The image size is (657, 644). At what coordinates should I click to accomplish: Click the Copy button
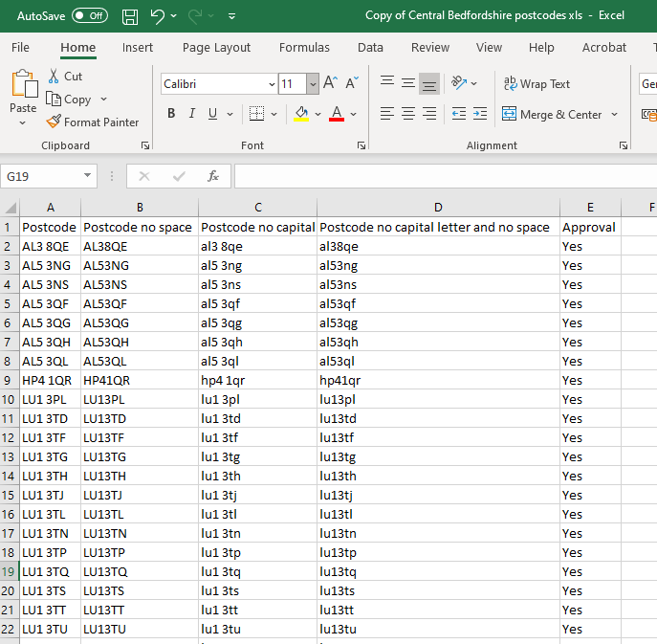point(69,100)
